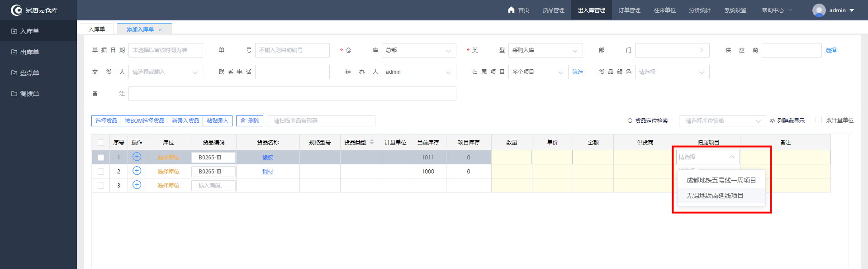Click the admin avatar icon
This screenshot has height=269, width=868.
coord(819,10)
